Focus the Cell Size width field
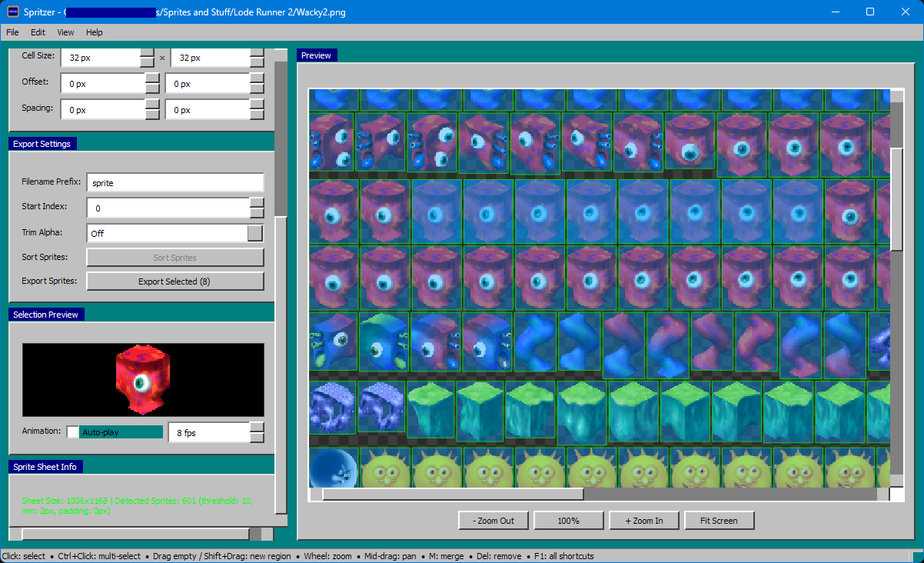Screen dimensions: 924x563 [100, 58]
